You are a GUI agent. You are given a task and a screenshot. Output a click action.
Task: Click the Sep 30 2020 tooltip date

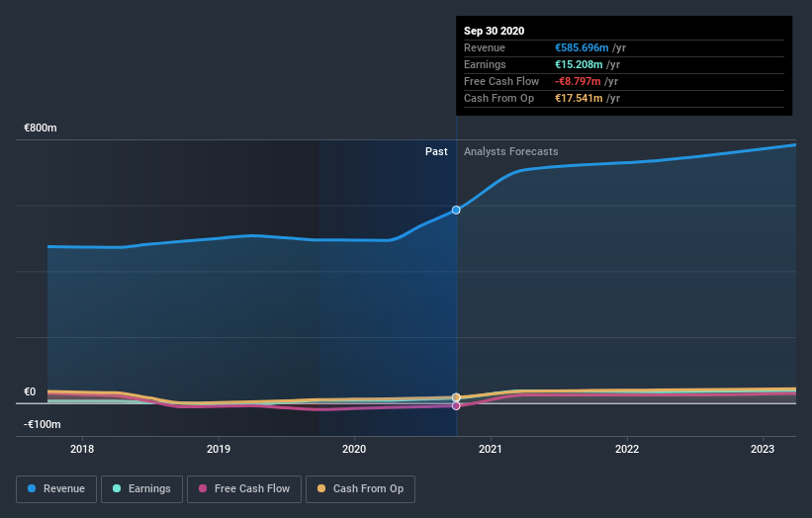(x=495, y=31)
